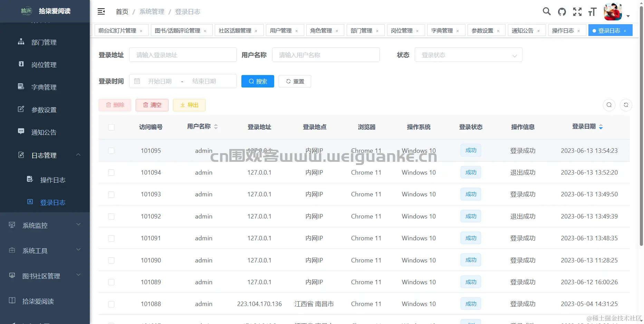644x324 pixels.
Task: Collapse the 日志管理 submenu
Action: coord(78,155)
